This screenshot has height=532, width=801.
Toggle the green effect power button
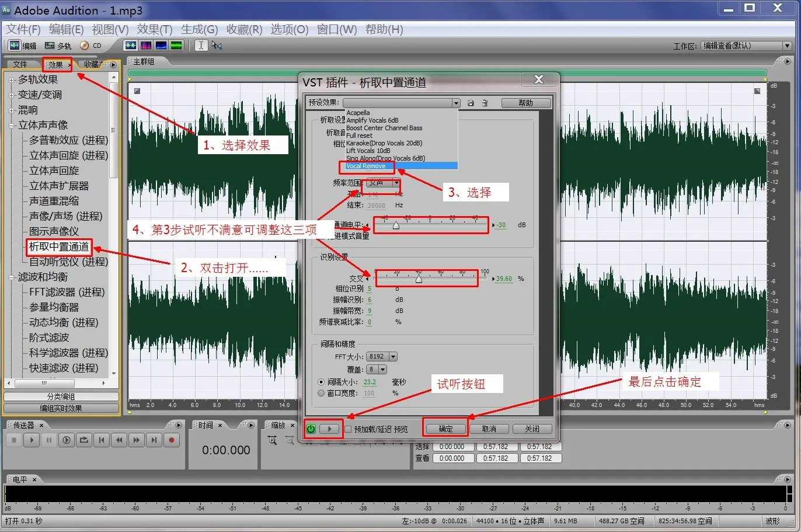pyautogui.click(x=311, y=429)
